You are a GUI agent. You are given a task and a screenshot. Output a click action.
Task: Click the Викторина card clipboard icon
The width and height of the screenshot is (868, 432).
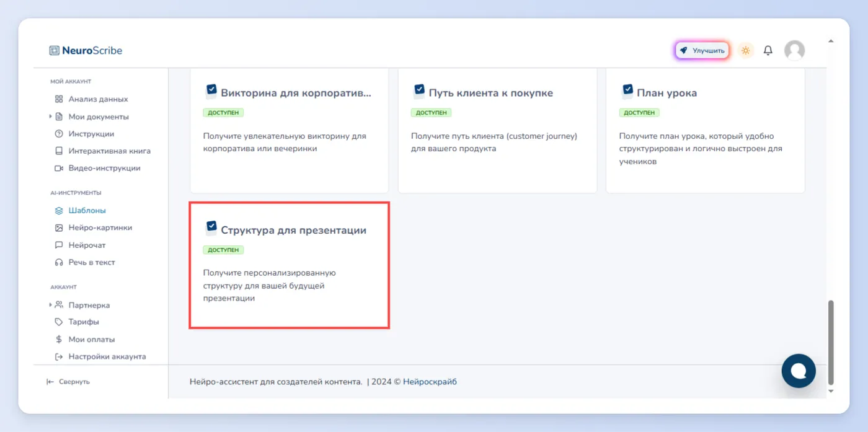tap(211, 91)
